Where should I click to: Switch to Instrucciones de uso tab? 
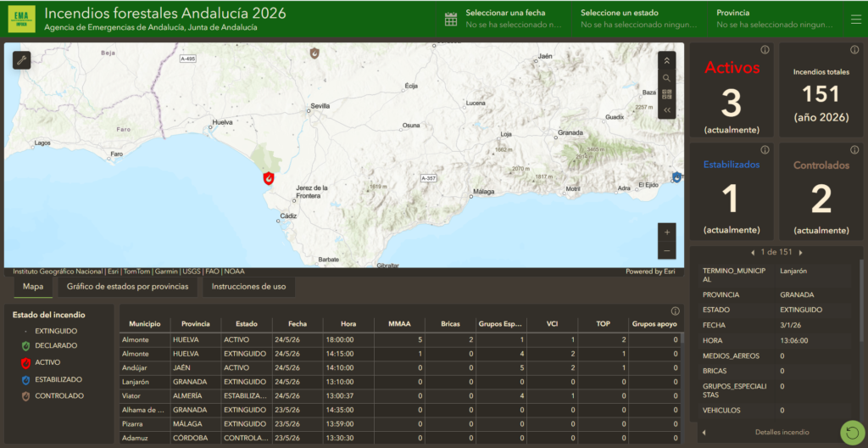pyautogui.click(x=248, y=287)
